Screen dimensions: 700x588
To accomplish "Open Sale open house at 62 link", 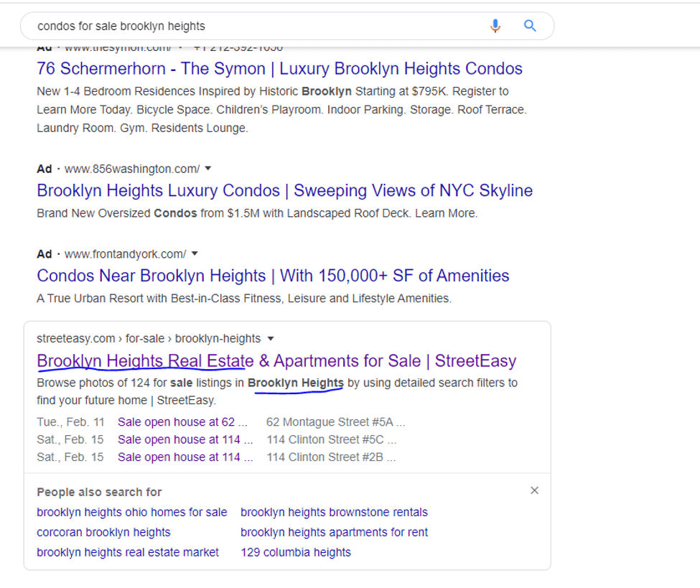I will coord(182,422).
